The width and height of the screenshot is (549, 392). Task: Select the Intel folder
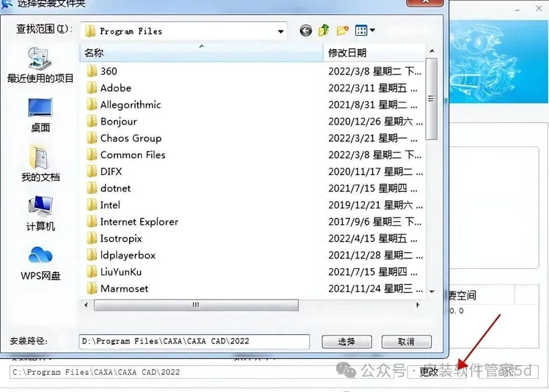pos(103,205)
